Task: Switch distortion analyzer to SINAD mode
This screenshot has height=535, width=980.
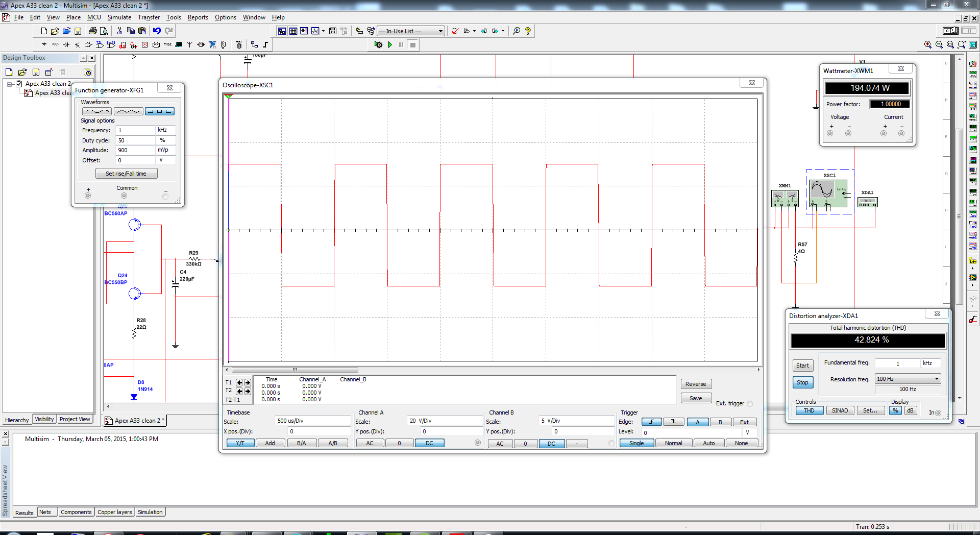Action: [x=840, y=410]
